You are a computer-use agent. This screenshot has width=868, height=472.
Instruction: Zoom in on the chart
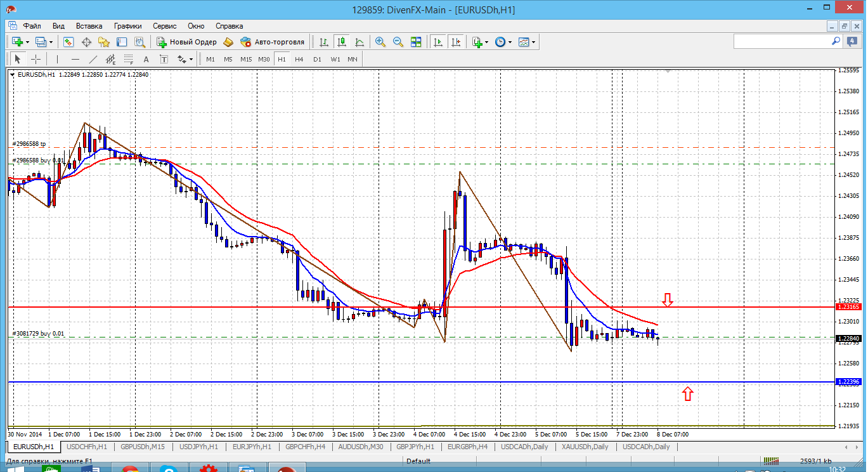380,42
